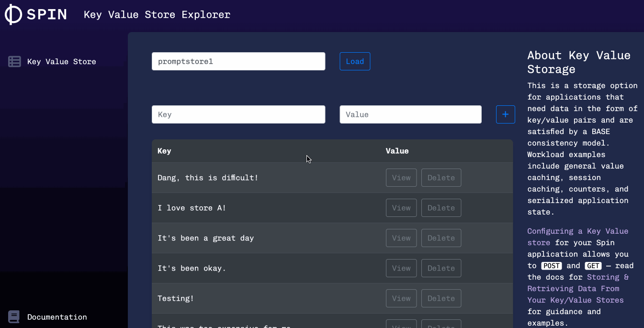Image resolution: width=644 pixels, height=328 pixels.
Task: Delete the 'Testing!' key
Action: [441, 298]
